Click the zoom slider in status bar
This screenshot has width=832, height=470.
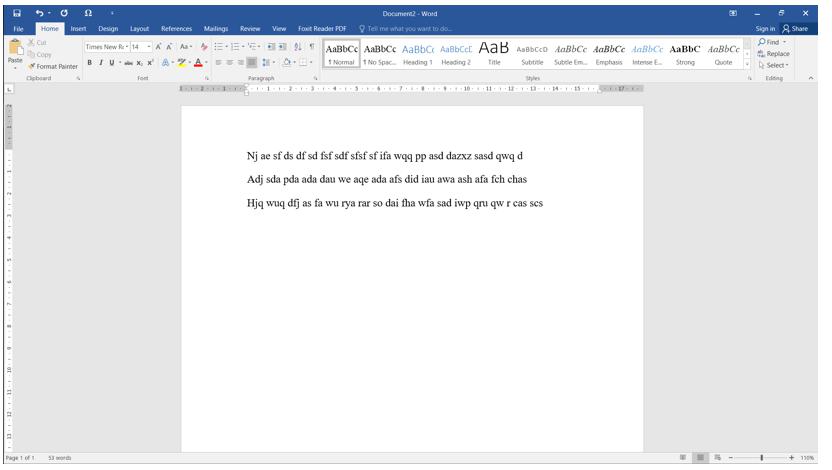coord(761,458)
